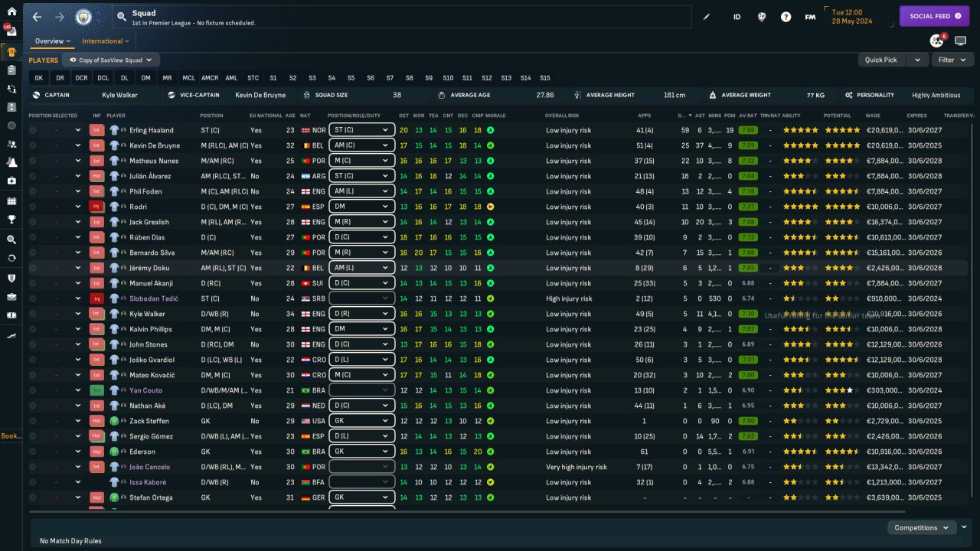Click the Social Feed button
The image size is (980, 551).
934,16
